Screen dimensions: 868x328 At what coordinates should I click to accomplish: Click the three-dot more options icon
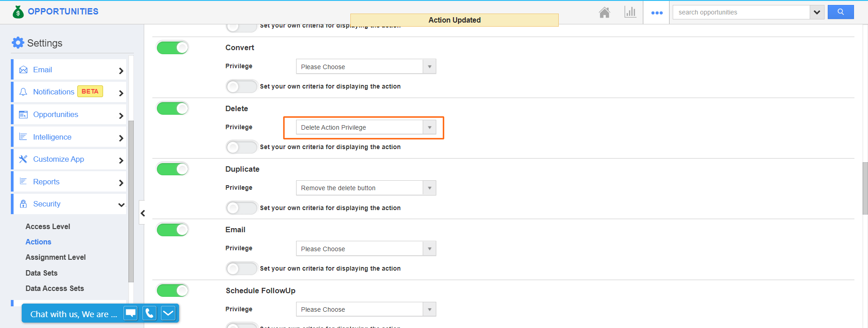click(x=656, y=13)
